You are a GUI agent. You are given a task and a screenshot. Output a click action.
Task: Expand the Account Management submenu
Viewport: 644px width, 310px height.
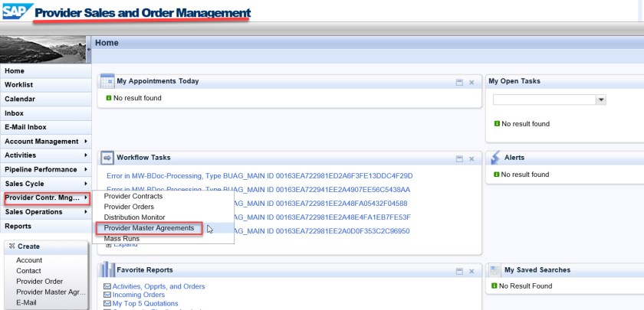coord(85,141)
